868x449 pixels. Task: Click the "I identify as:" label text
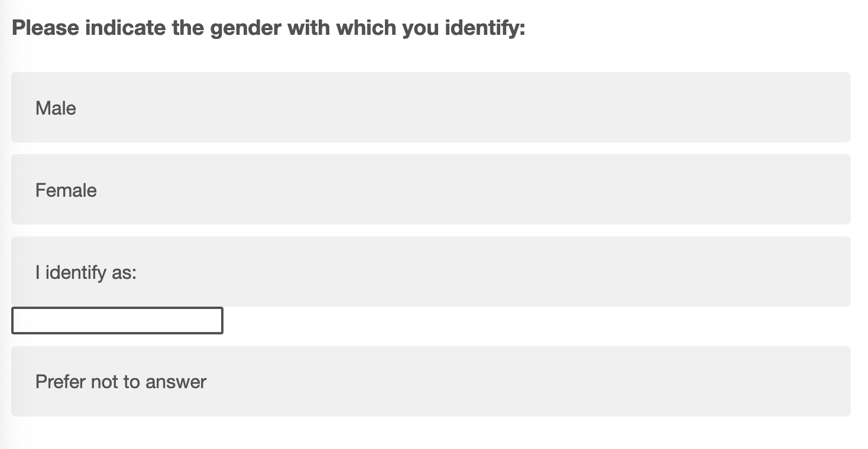click(86, 272)
